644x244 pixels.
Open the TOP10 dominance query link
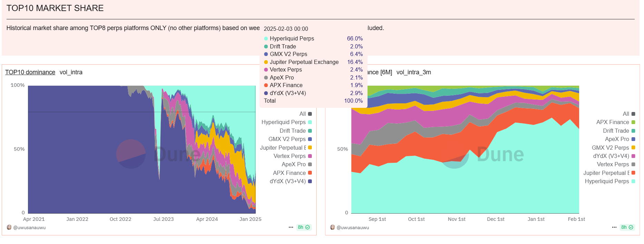pyautogui.click(x=30, y=72)
